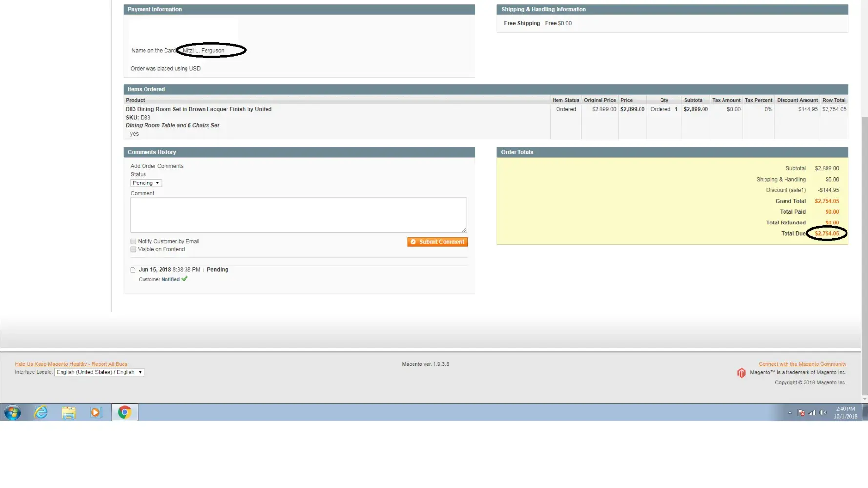868x488 pixels.
Task: Click the 'SKU: D83' line
Action: coord(138,118)
